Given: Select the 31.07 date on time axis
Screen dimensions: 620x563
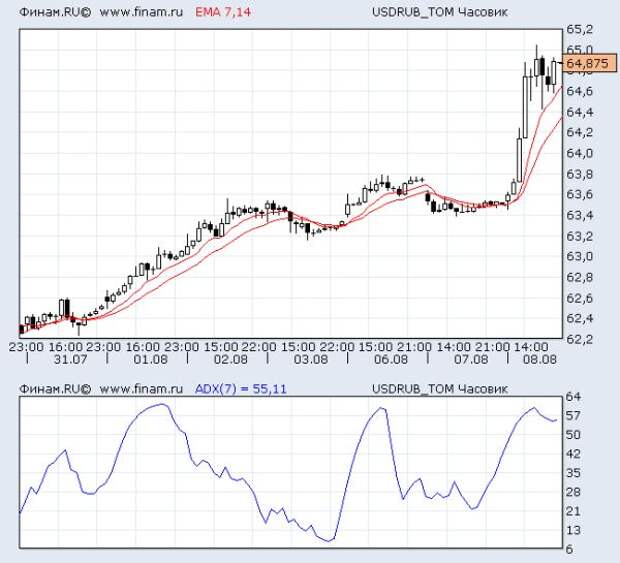Looking at the screenshot, I should tap(68, 359).
